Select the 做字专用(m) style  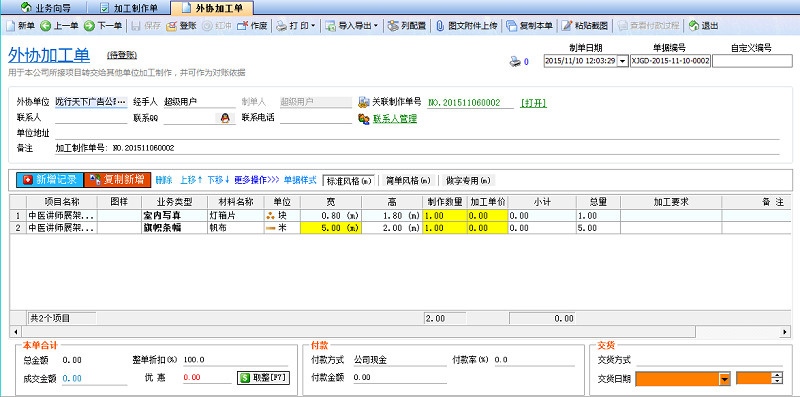468,181
